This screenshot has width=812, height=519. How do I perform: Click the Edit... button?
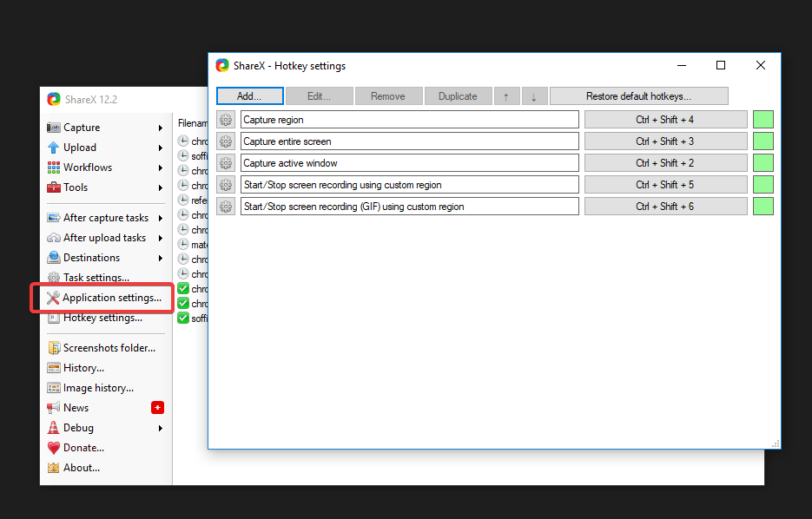[x=319, y=96]
